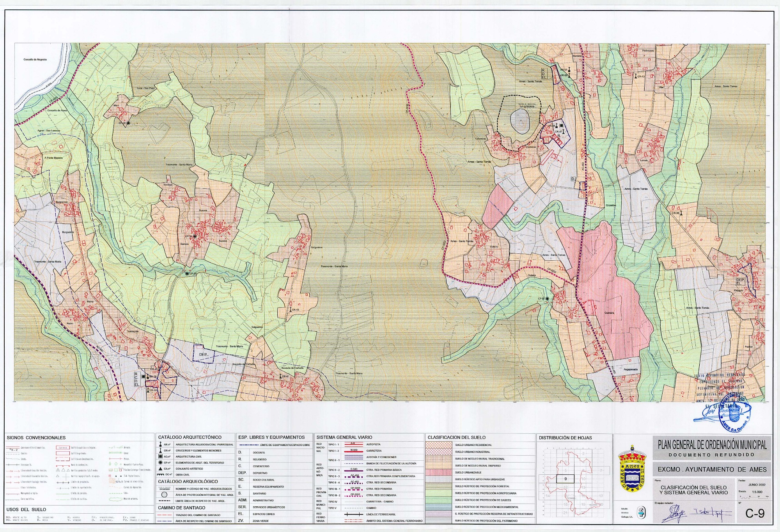This screenshot has height=532, width=780.
Task: Click the Línea de Ferrocarril legend symbol
Action: [x=353, y=514]
